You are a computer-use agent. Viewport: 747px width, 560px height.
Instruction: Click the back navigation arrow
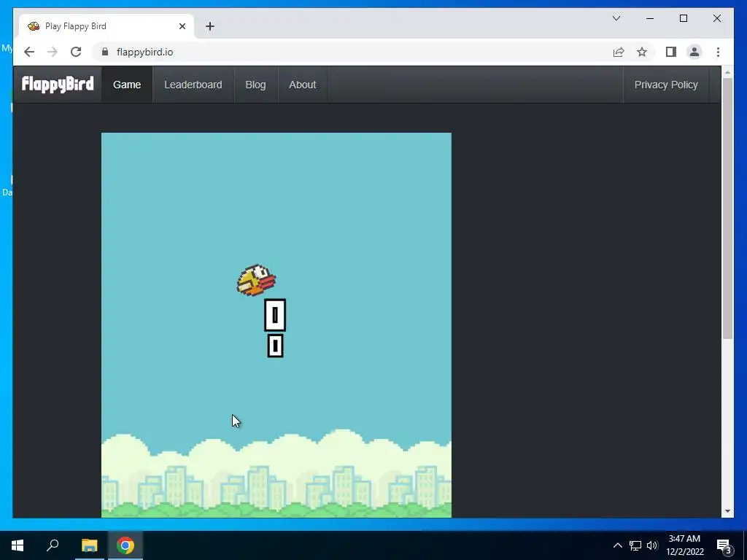(x=29, y=52)
